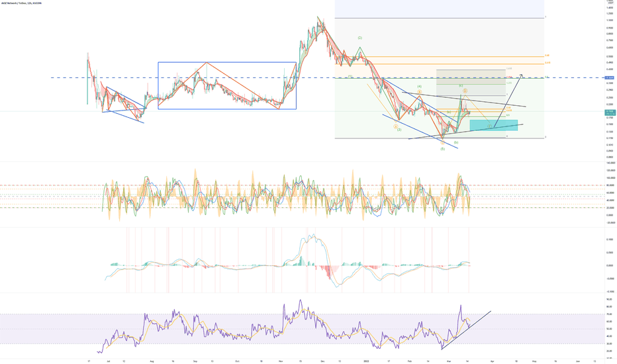
Task: Select the teal target zone rectangle
Action: (x=493, y=125)
